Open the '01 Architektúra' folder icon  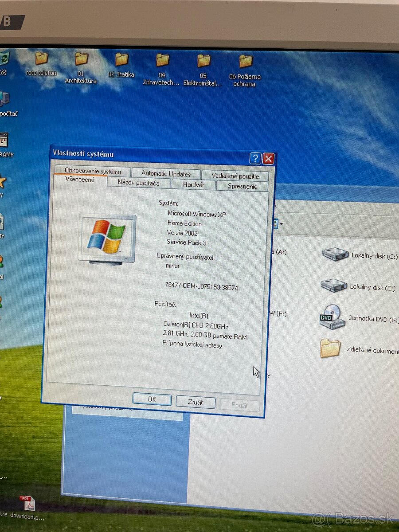click(x=81, y=59)
